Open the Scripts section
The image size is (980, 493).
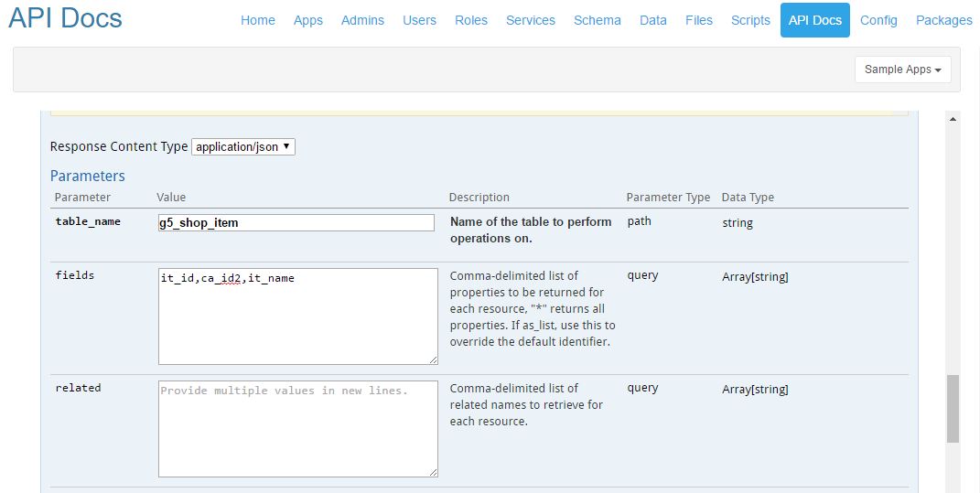[750, 20]
